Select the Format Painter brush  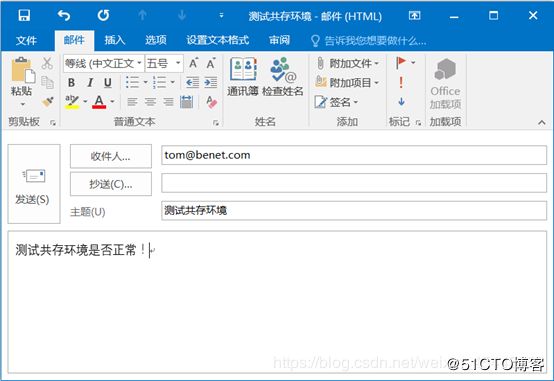tap(47, 102)
